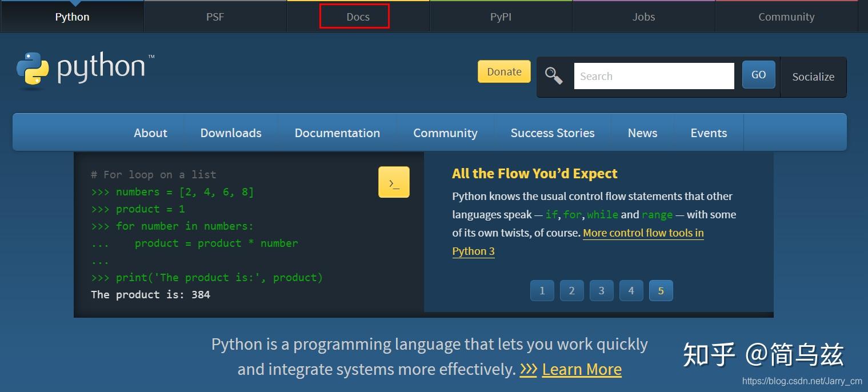The height and width of the screenshot is (392, 868).
Task: Open the Jobs top tab
Action: [x=643, y=17]
